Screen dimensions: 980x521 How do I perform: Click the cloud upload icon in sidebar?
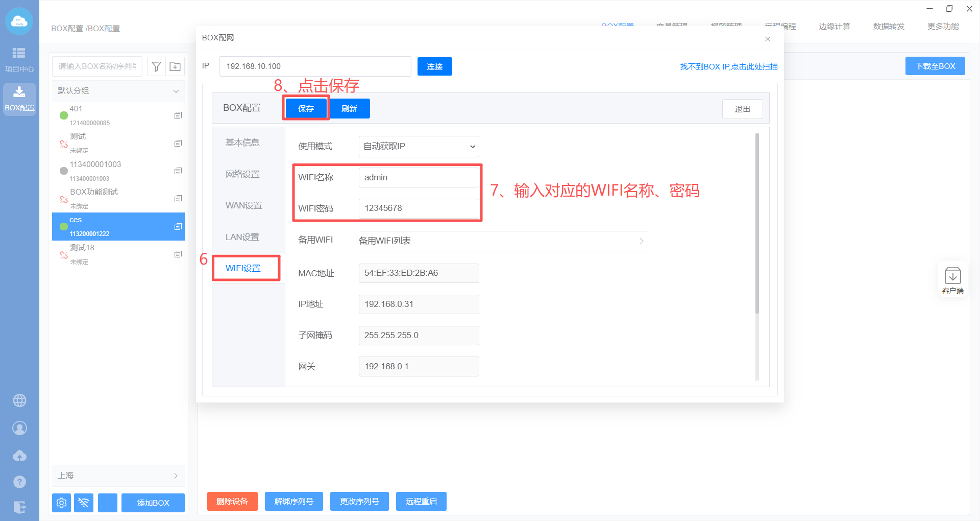point(19,455)
